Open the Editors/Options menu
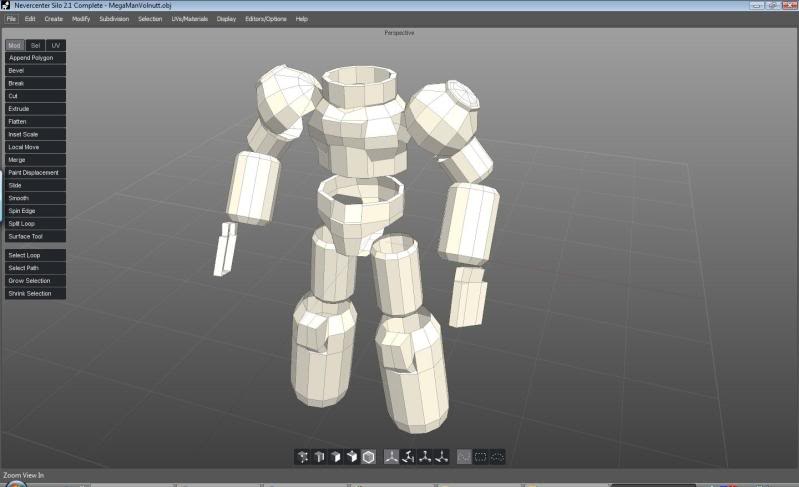Screen dimensions: 799x487 click(x=266, y=19)
